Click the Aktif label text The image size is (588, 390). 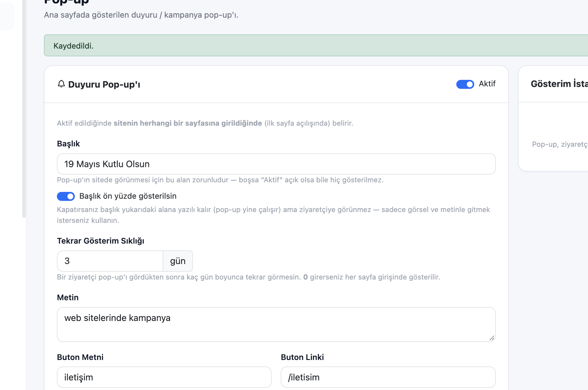pyautogui.click(x=487, y=84)
